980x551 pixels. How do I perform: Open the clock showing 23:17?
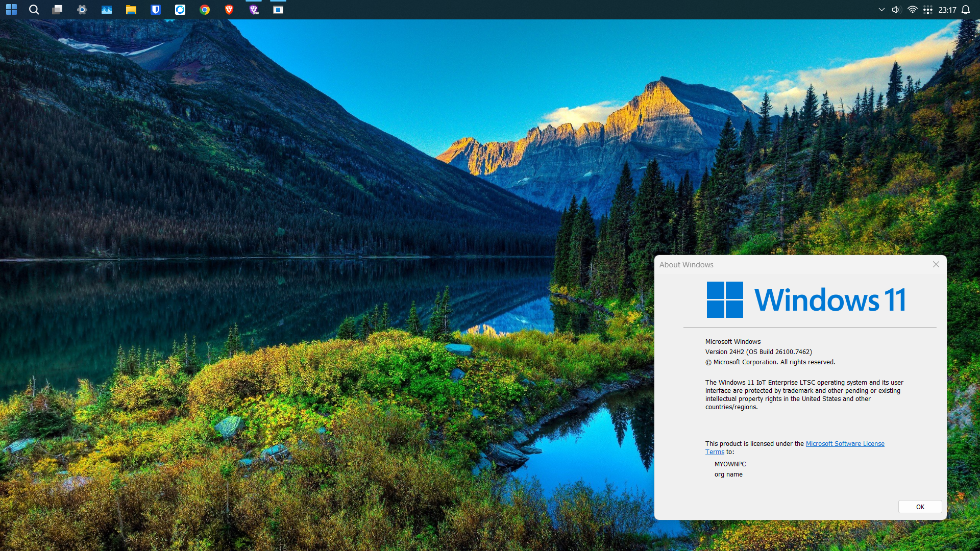(x=947, y=10)
